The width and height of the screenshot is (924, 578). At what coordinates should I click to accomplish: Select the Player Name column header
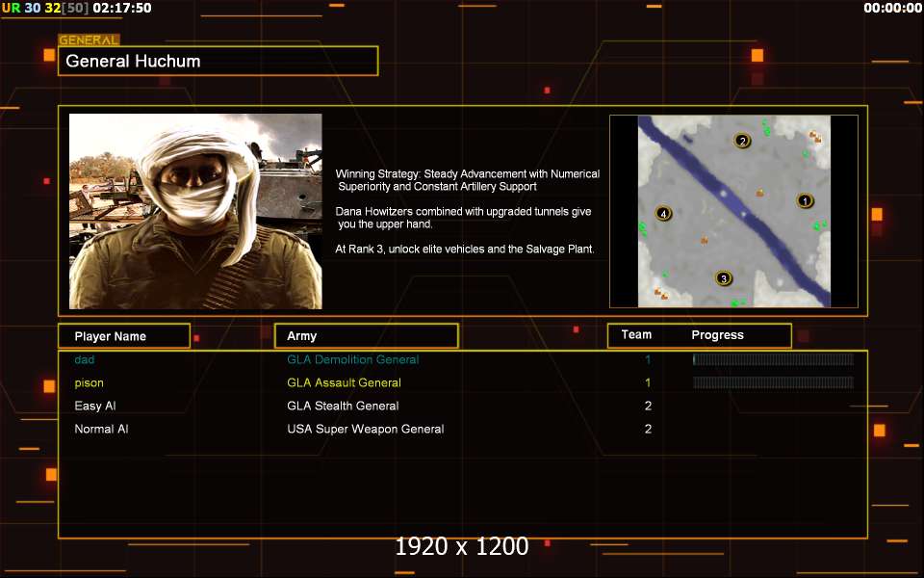124,336
